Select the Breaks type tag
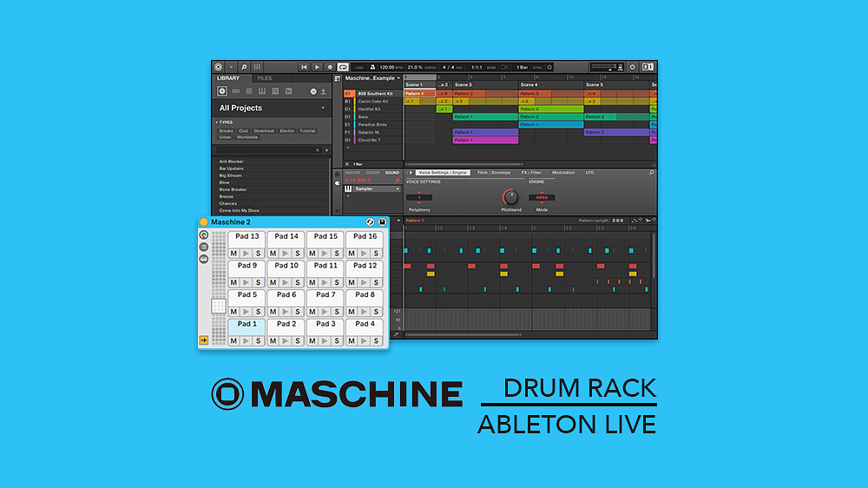The height and width of the screenshot is (488, 868). point(226,131)
